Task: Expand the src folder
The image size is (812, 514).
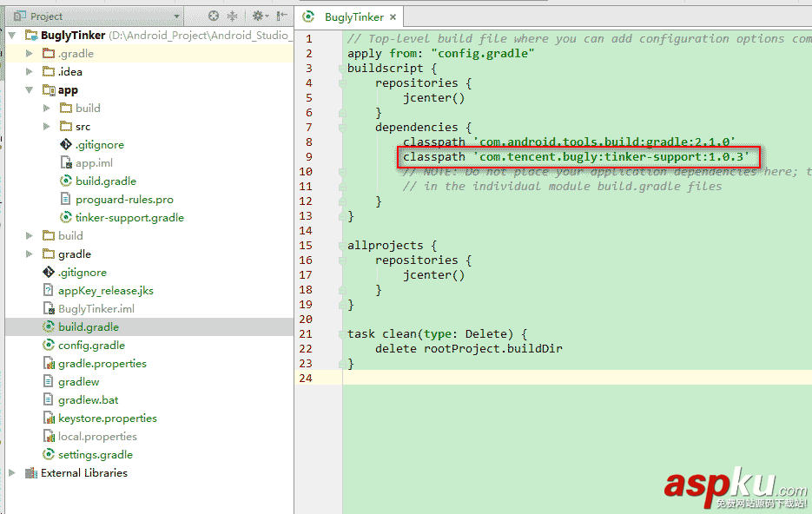Action: point(47,126)
